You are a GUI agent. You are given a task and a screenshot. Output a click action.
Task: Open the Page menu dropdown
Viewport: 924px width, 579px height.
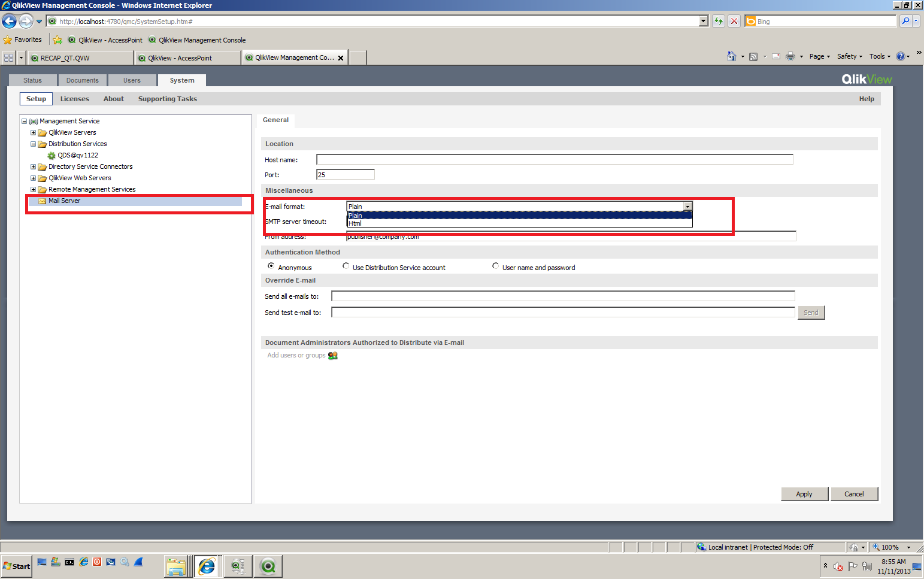[820, 56]
